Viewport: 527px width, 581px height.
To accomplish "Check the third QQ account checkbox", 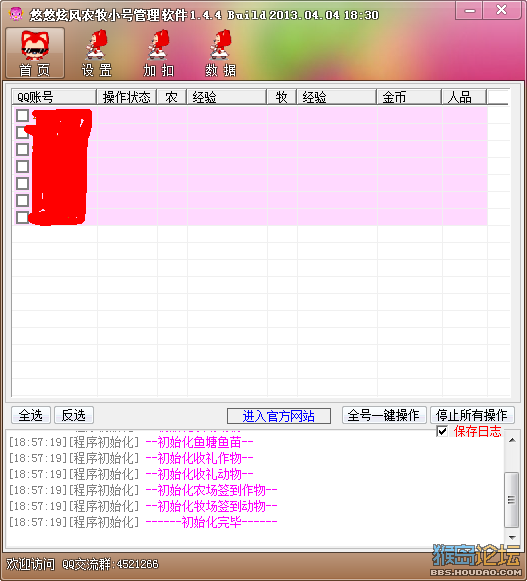I will (23, 149).
